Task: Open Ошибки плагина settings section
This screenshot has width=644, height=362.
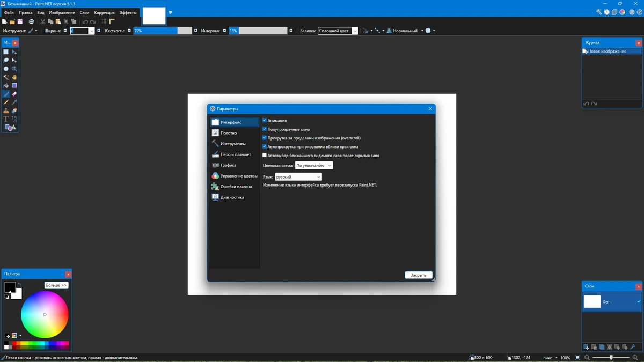Action: click(235, 187)
